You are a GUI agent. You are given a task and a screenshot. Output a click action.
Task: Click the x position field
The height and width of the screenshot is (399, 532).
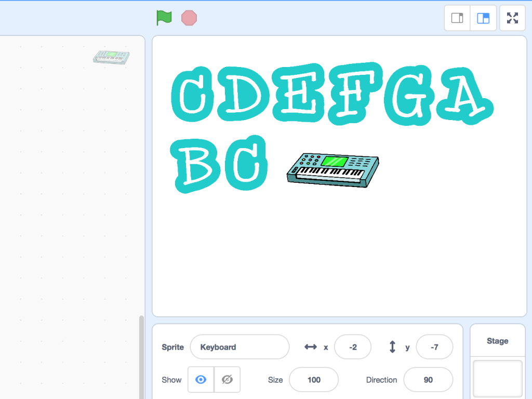353,347
